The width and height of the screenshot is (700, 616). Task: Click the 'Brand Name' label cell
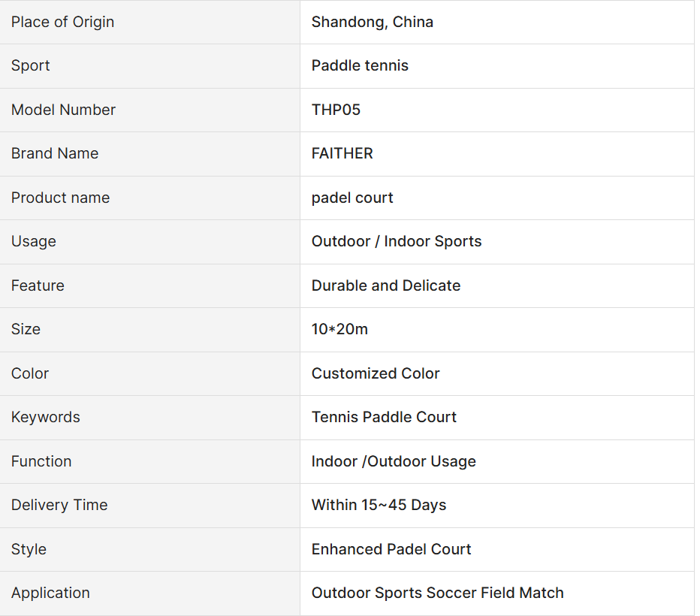pos(55,153)
